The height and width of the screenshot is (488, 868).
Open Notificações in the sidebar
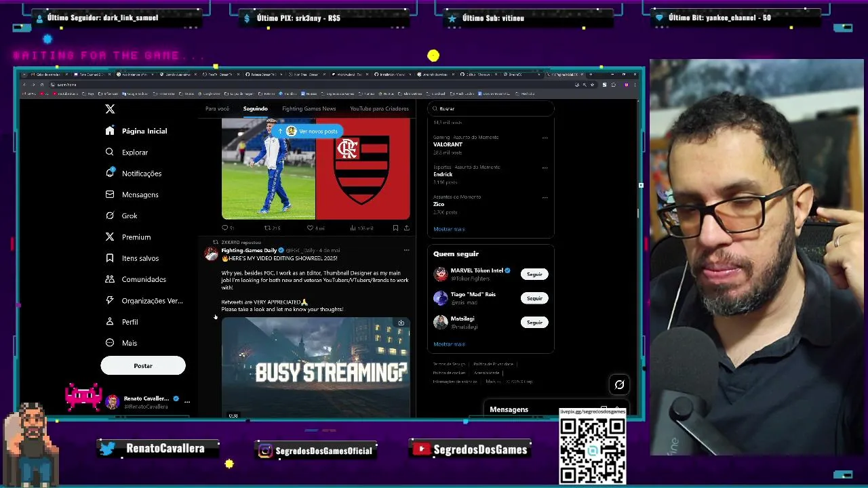[134, 174]
